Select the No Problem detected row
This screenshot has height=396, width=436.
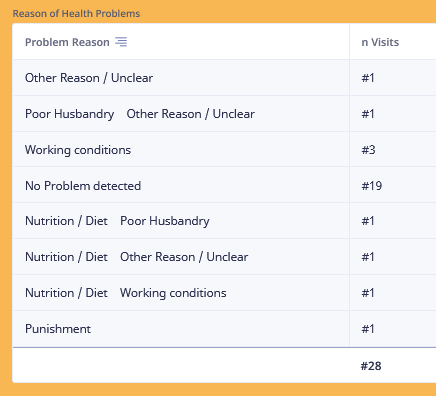[x=224, y=186]
